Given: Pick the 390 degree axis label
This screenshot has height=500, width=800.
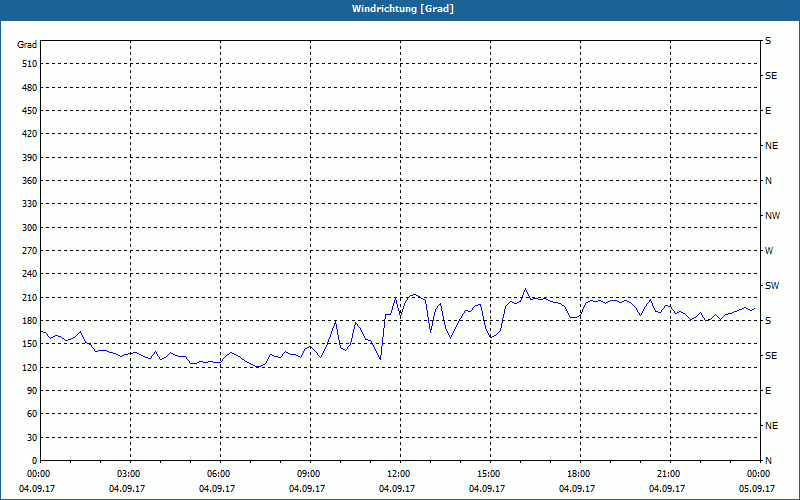Looking at the screenshot, I should coord(30,157).
